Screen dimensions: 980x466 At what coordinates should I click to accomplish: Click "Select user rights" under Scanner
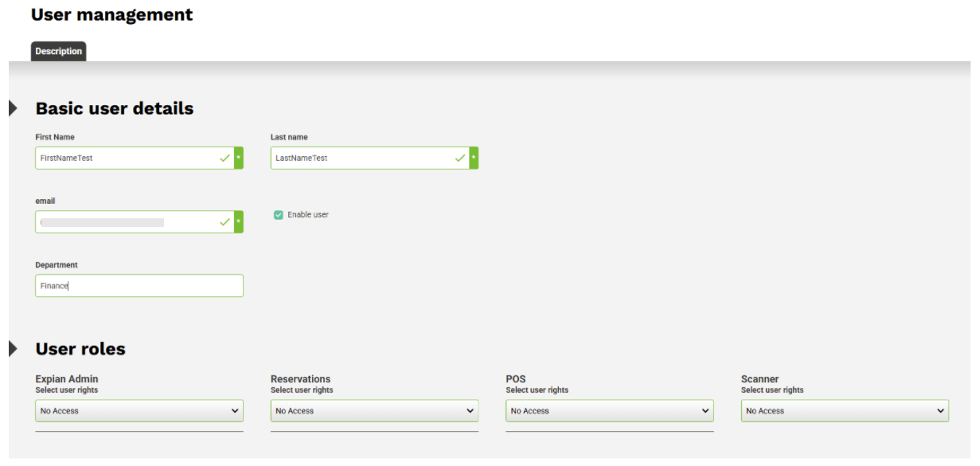[x=772, y=390]
